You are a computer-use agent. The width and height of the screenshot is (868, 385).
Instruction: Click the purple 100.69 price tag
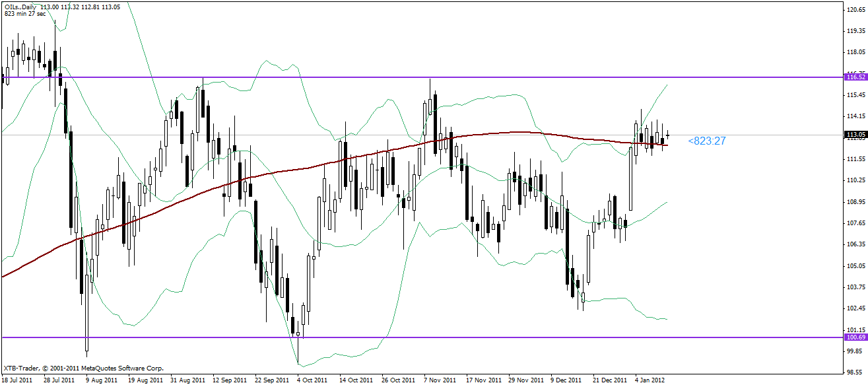click(x=856, y=337)
